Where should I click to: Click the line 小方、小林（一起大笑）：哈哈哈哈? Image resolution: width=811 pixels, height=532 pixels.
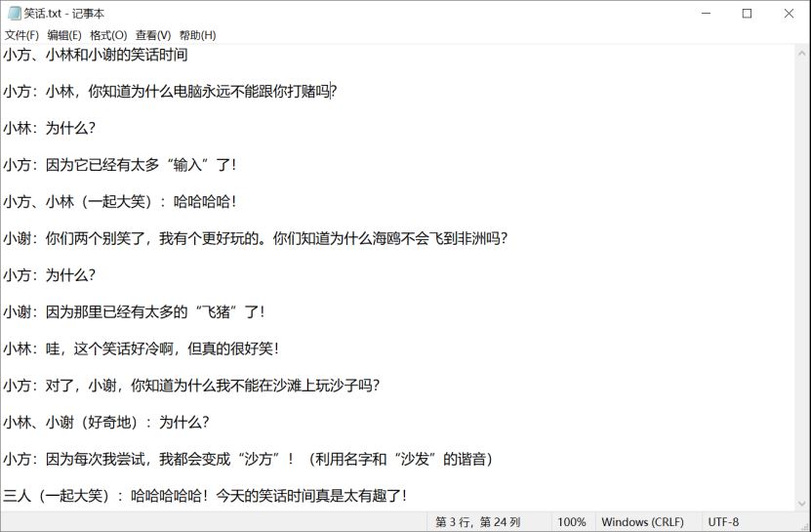tap(119, 201)
